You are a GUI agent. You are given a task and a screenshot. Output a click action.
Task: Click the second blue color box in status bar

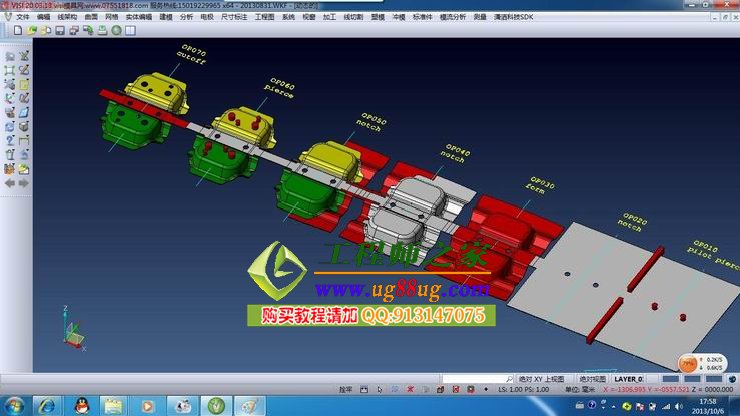(x=692, y=379)
